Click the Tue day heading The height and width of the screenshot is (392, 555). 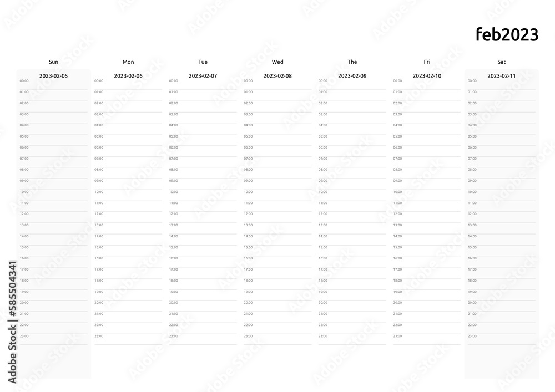coord(203,62)
